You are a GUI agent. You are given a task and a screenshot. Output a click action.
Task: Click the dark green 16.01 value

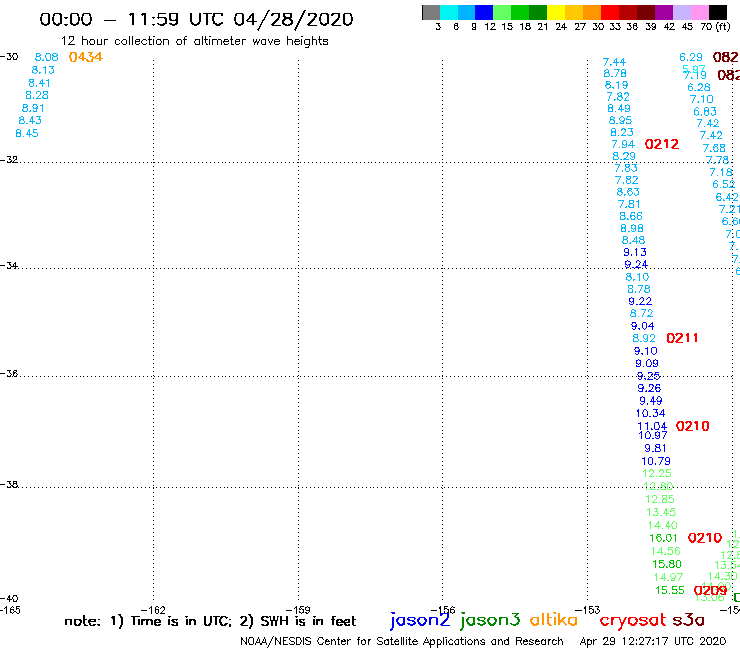point(663,538)
